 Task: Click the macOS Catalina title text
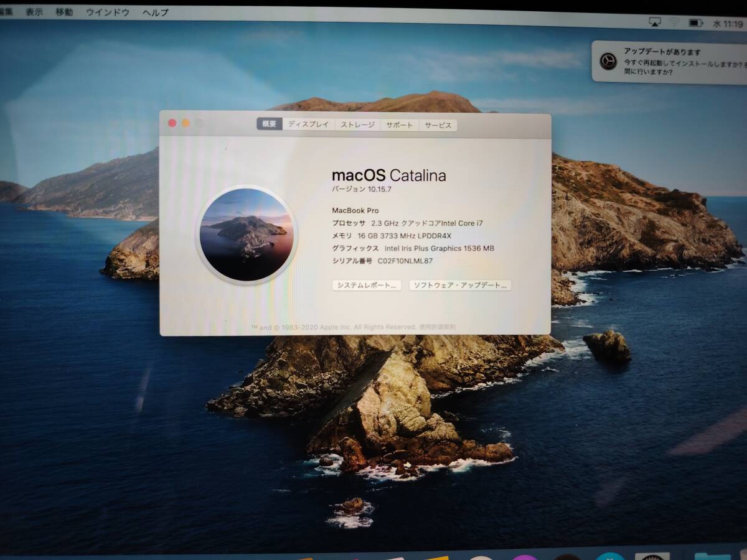pos(389,175)
